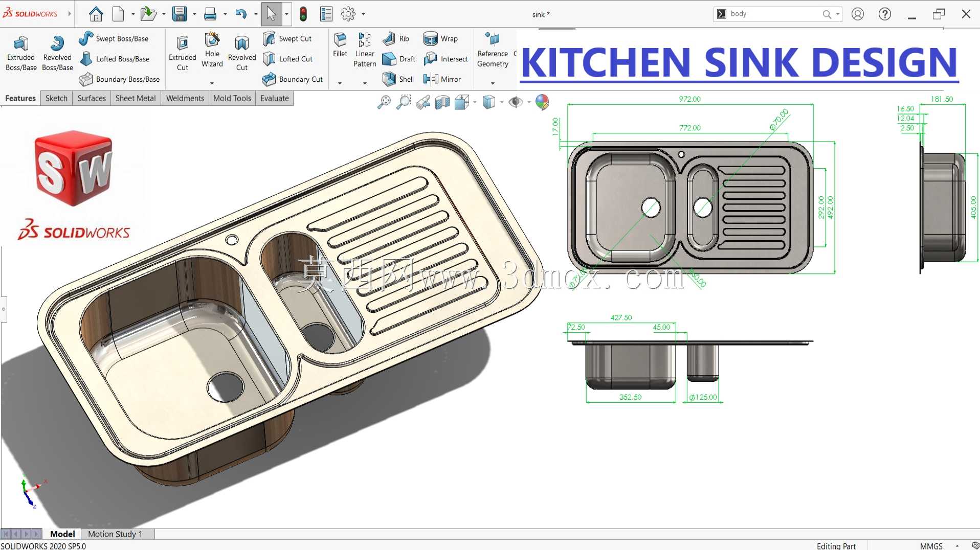Expand the Save dropdown arrow
This screenshot has height=550, width=980.
click(194, 14)
